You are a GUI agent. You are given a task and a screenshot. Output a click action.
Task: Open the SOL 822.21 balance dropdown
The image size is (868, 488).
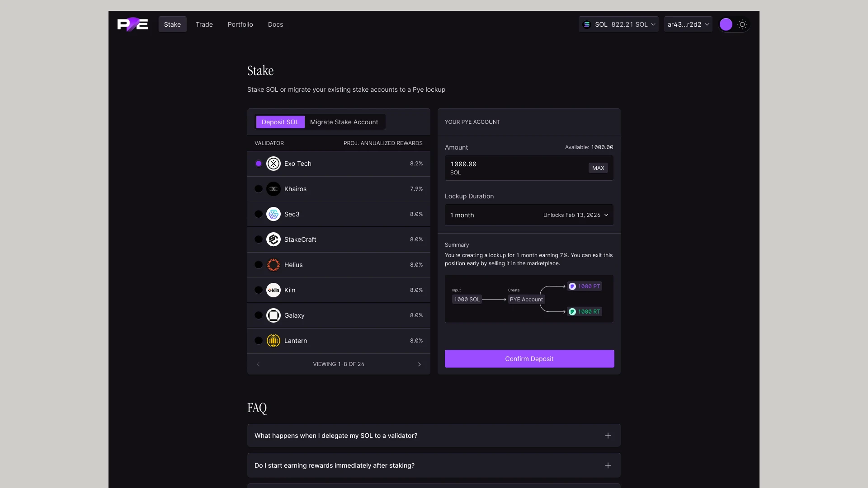click(x=618, y=24)
